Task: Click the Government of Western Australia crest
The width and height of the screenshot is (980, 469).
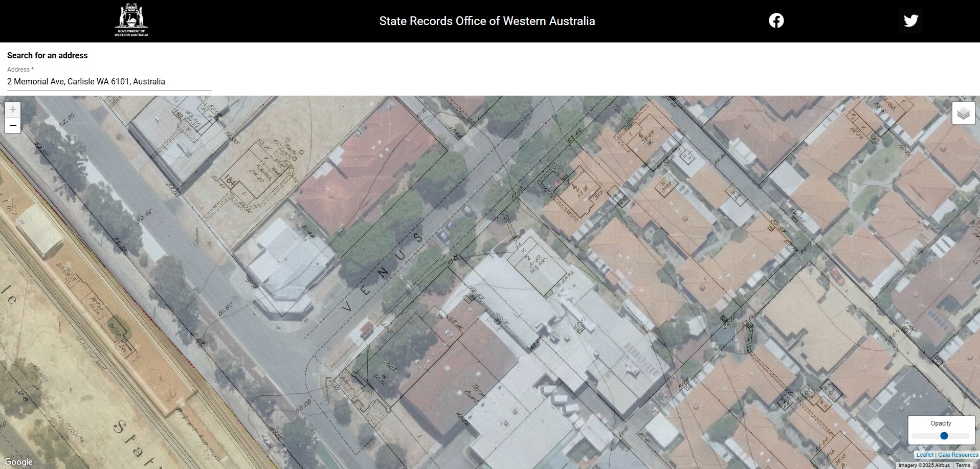Action: pyautogui.click(x=131, y=20)
